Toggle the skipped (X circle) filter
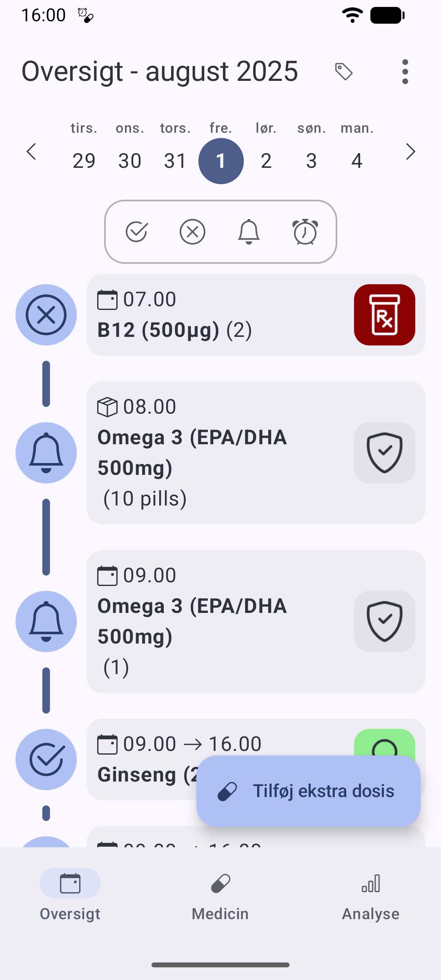Screen dimensions: 441x980 point(192,232)
